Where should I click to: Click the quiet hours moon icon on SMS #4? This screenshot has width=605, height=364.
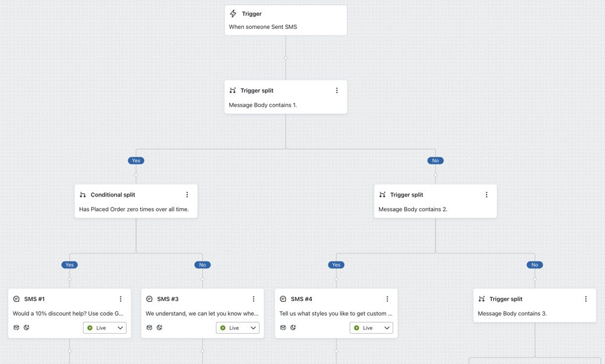click(293, 328)
